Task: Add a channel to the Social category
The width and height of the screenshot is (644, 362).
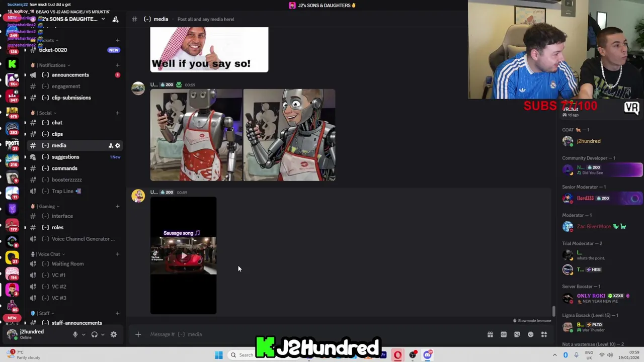Action: click(117, 113)
